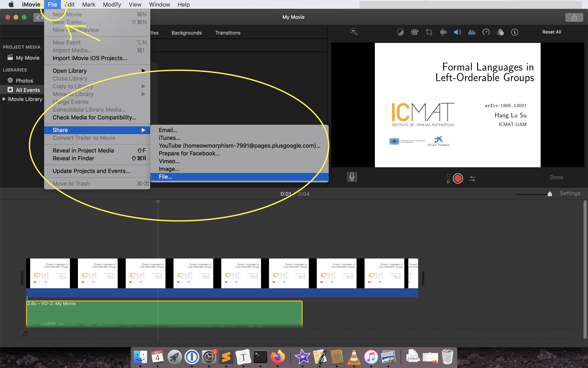Open iMovie star icon in dock
588x368 pixels.
click(302, 357)
